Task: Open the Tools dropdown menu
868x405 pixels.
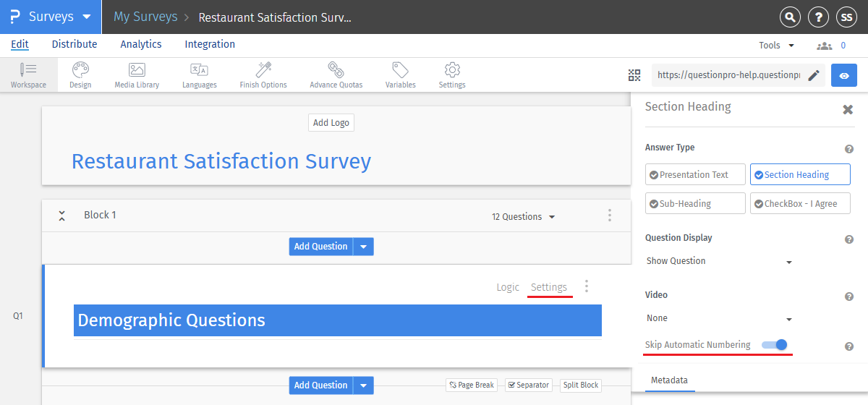Action: click(777, 46)
